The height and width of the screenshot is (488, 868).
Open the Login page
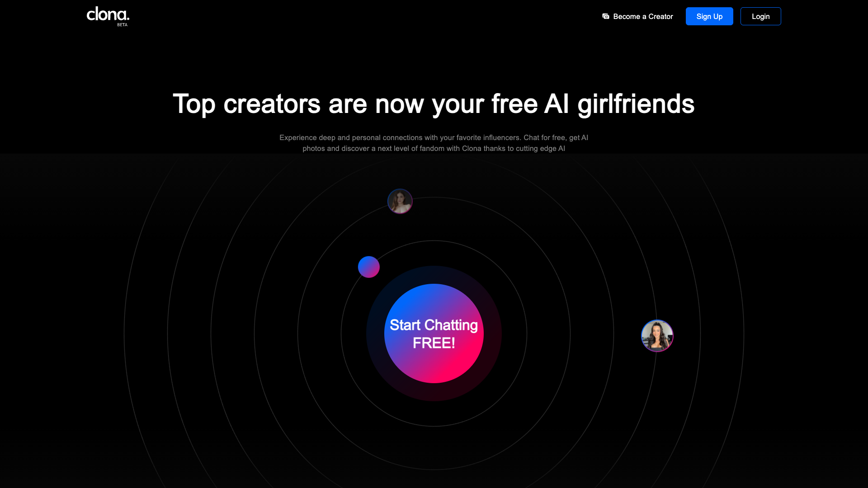pyautogui.click(x=761, y=16)
